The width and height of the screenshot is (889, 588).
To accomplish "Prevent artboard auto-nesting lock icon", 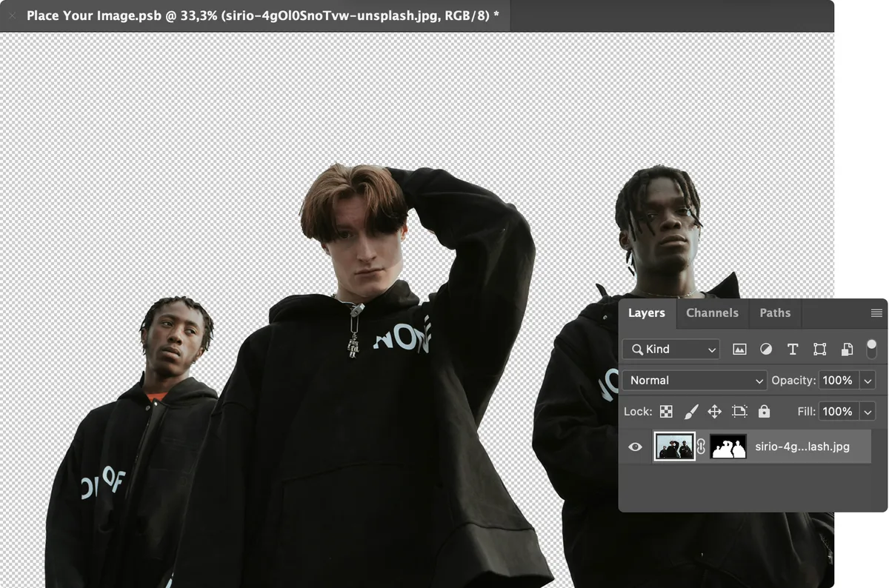I will (739, 412).
